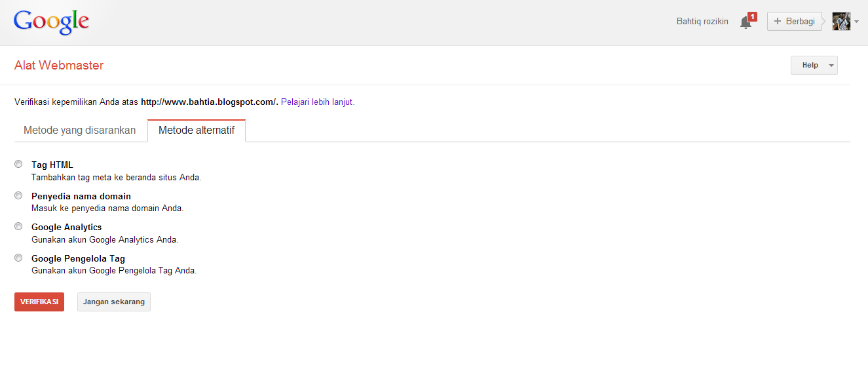868x377 pixels.
Task: Select the Tag HTML radio button
Action: [x=18, y=164]
